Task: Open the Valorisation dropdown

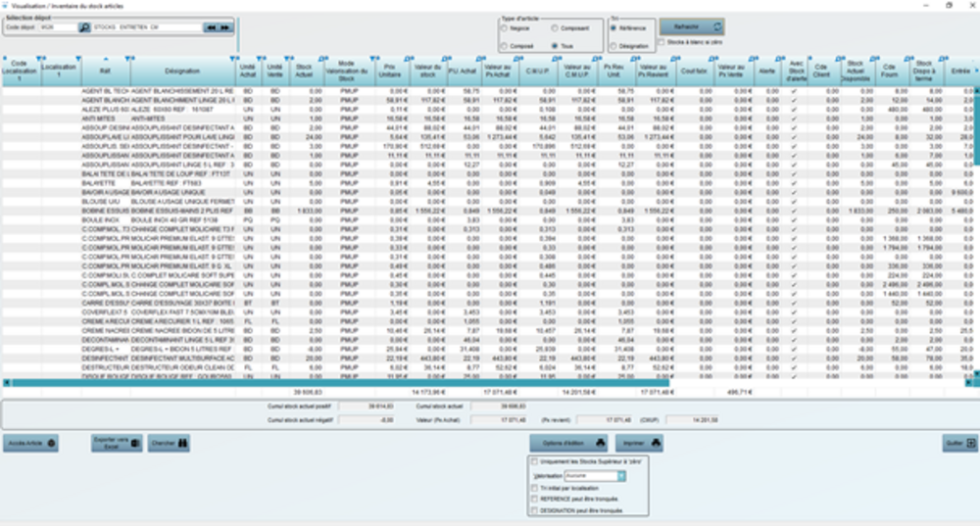Action: [622, 476]
